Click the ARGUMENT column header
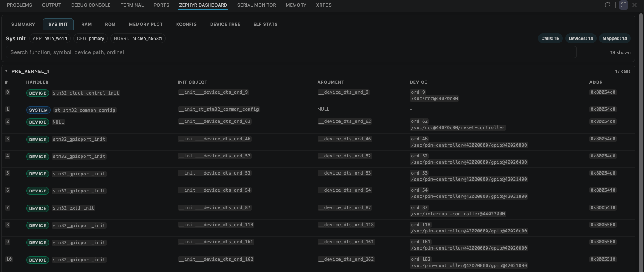 pyautogui.click(x=331, y=82)
